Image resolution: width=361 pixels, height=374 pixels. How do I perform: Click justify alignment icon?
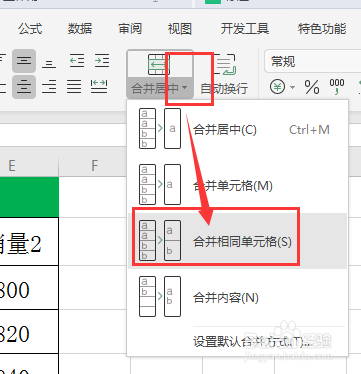click(x=74, y=87)
